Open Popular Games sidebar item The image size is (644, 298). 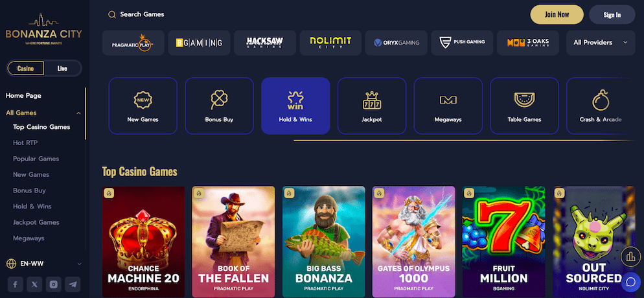(x=36, y=159)
